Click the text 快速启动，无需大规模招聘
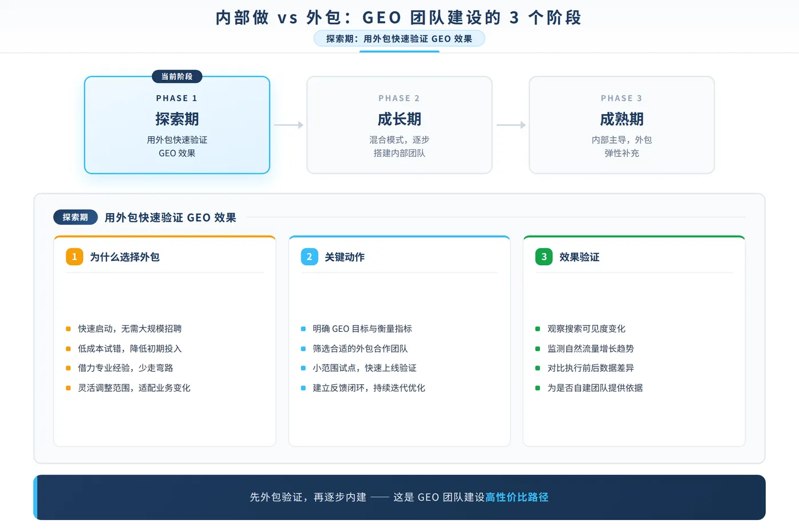 pyautogui.click(x=130, y=329)
